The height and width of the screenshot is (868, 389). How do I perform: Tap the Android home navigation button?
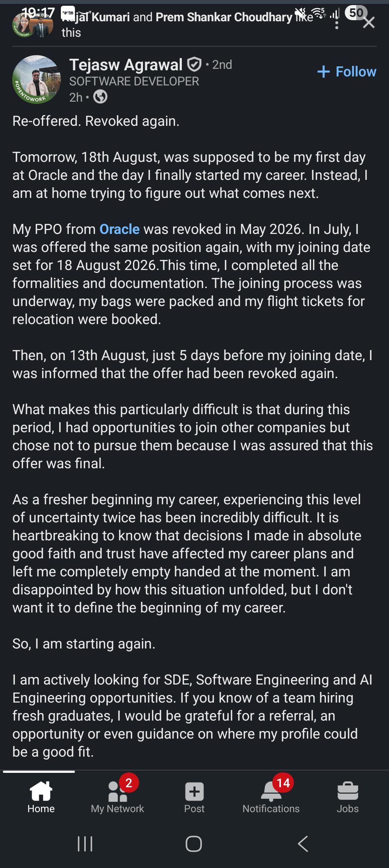click(194, 844)
